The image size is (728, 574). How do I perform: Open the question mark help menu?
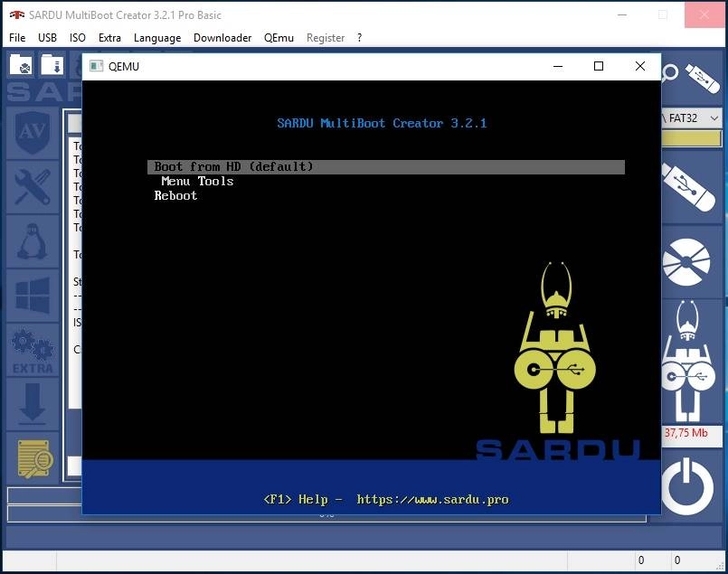359,38
